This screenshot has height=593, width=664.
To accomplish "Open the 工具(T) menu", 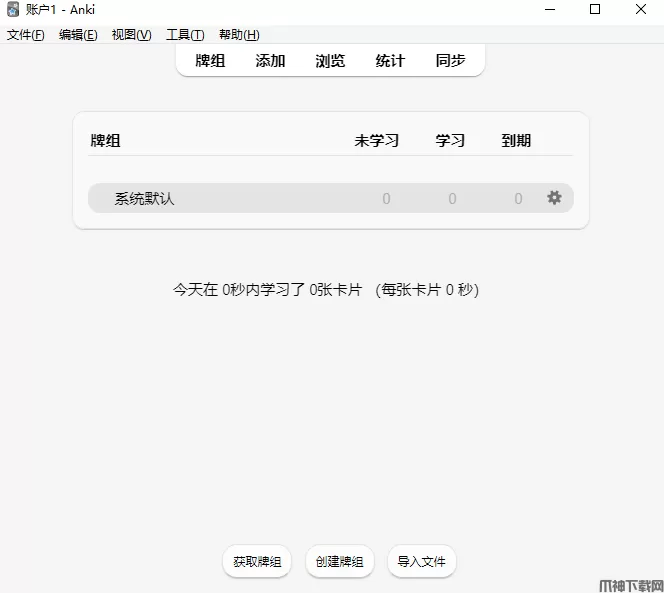I will [185, 35].
